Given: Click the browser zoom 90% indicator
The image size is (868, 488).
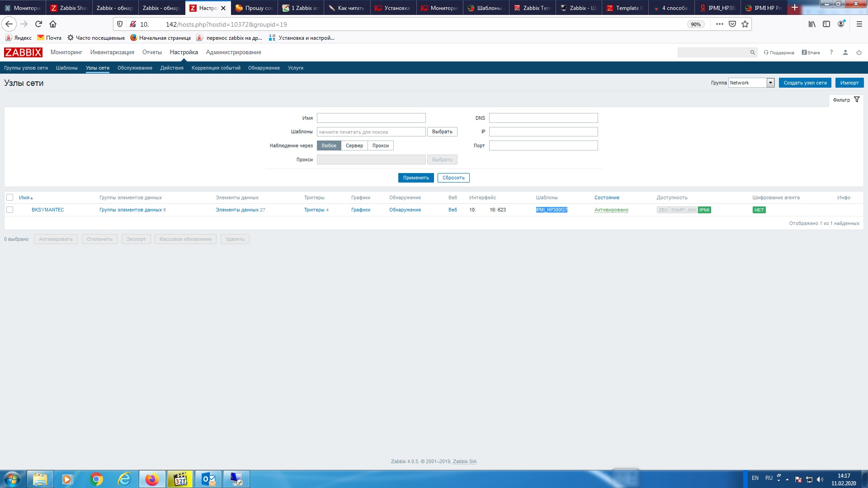Looking at the screenshot, I should coord(696,24).
